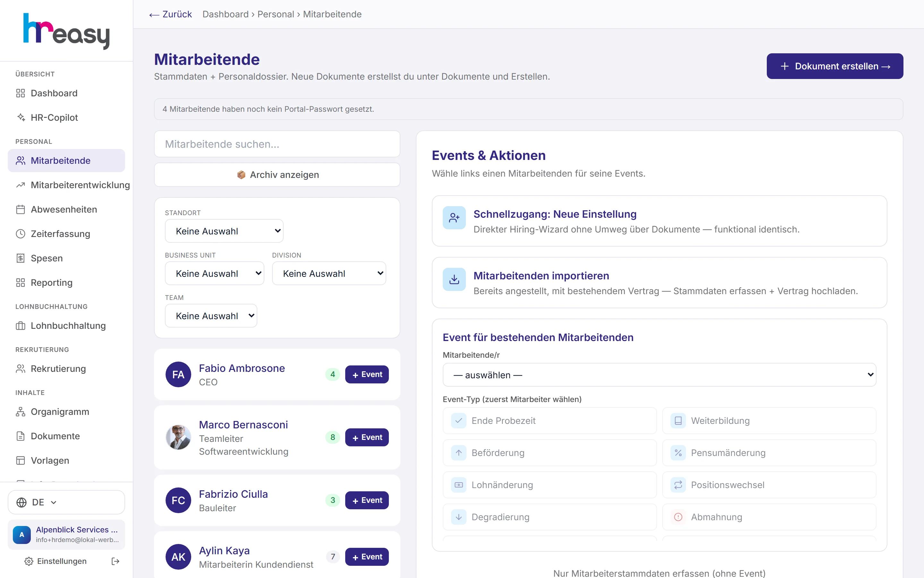Click the Dokument erstellen button
Viewport: 924px width, 578px height.
coord(835,66)
